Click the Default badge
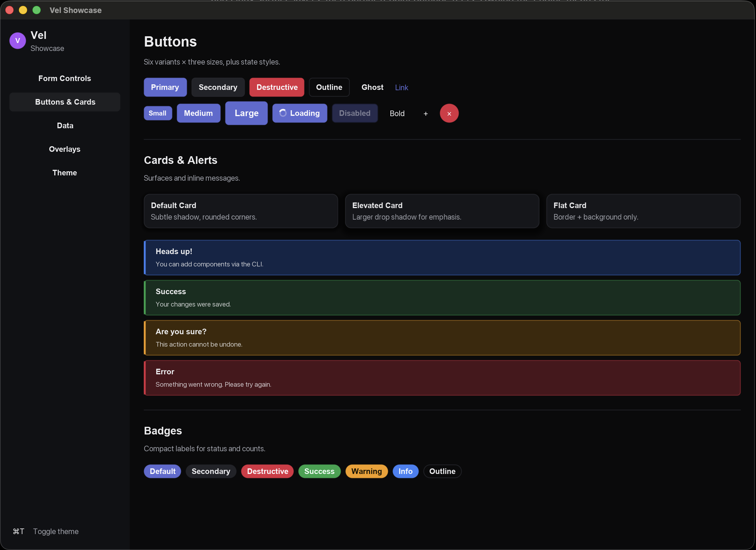This screenshot has height=550, width=756. pyautogui.click(x=162, y=471)
